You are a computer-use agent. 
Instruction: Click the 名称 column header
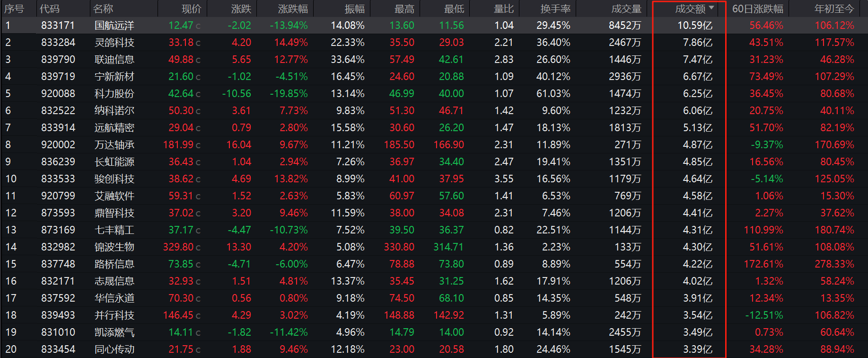[x=103, y=9]
